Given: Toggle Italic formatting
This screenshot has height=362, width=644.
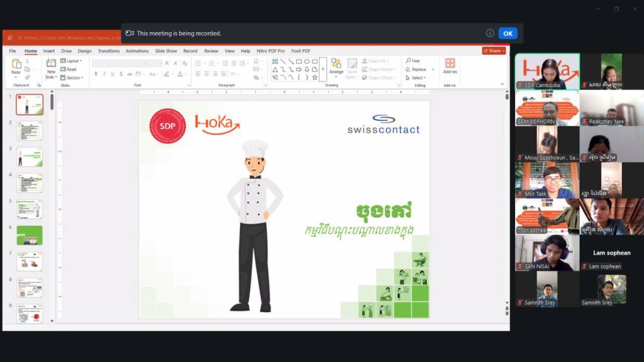Looking at the screenshot, I should point(104,74).
